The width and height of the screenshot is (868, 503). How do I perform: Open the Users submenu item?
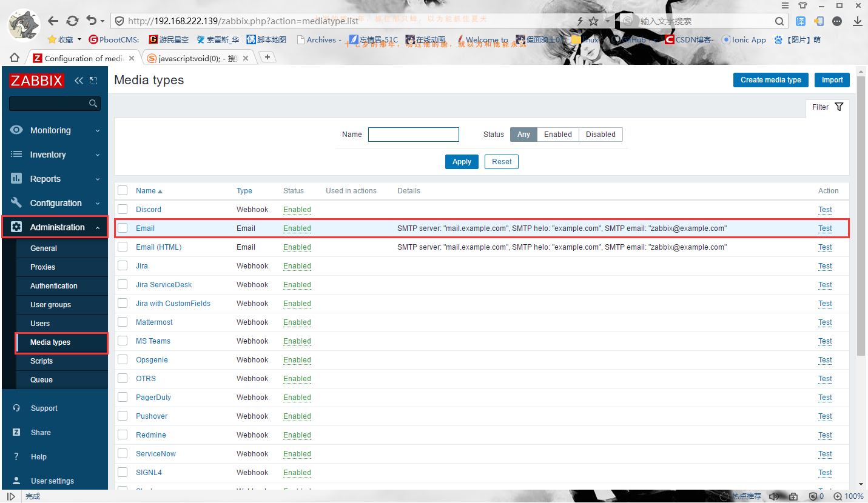40,324
